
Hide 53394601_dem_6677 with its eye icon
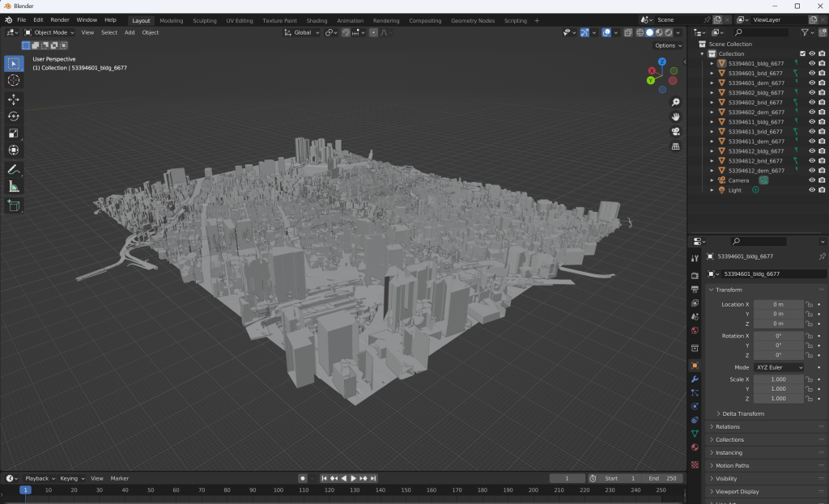point(811,83)
